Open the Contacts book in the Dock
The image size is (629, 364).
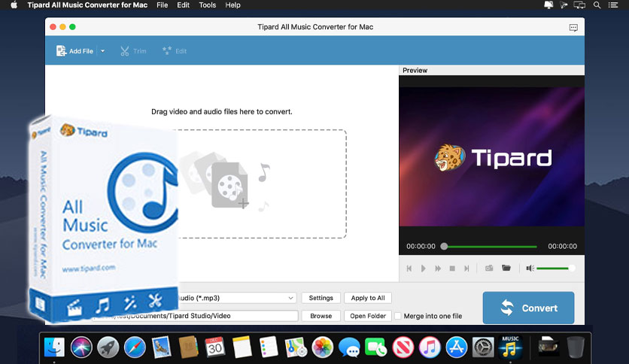189,347
